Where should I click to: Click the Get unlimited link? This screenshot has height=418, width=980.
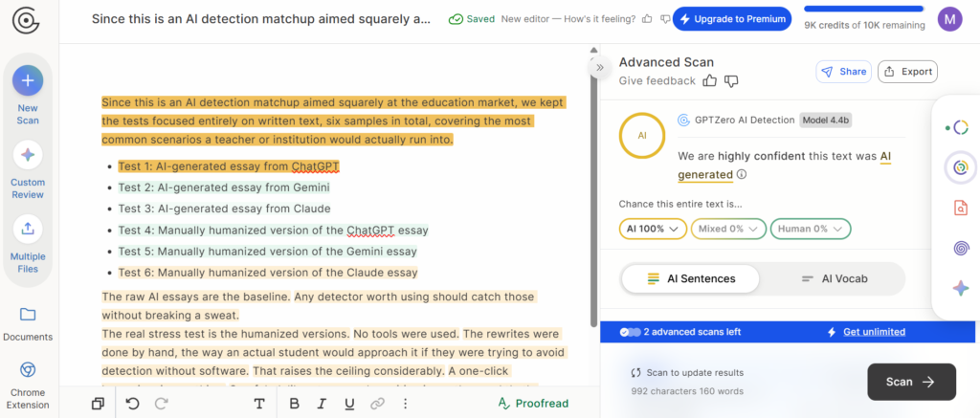point(874,332)
